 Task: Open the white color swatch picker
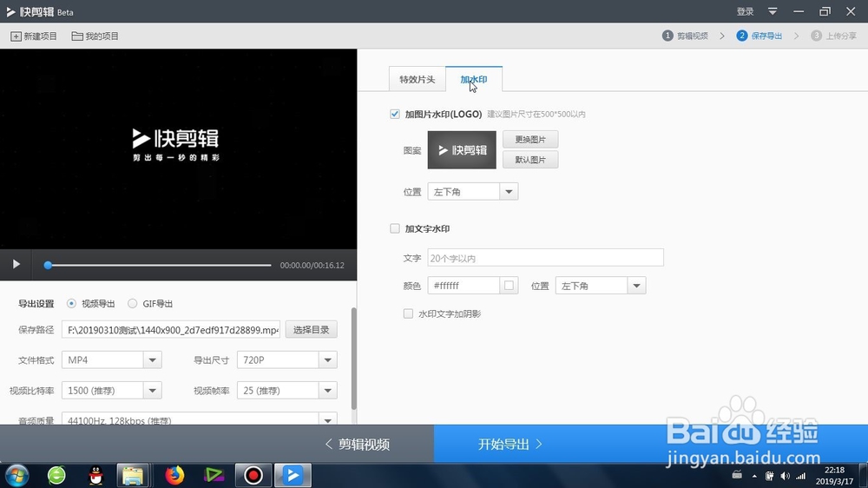pyautogui.click(x=509, y=286)
